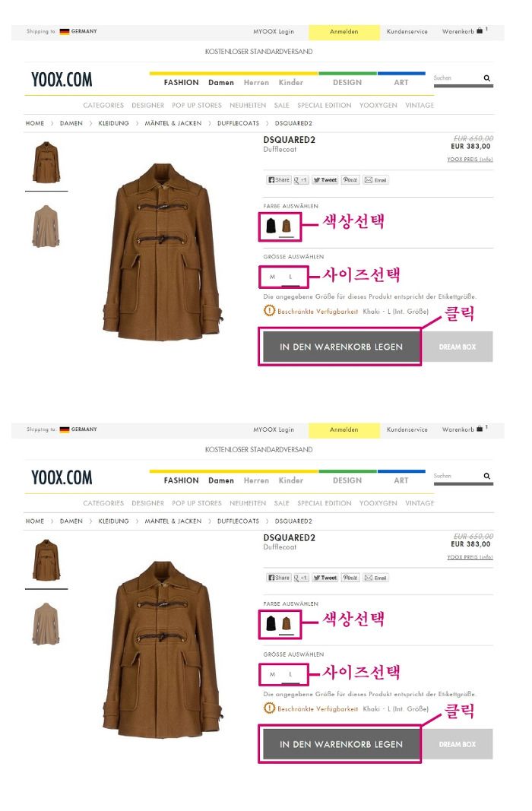Click the Tweet button in the upper page copy

pos(325,180)
